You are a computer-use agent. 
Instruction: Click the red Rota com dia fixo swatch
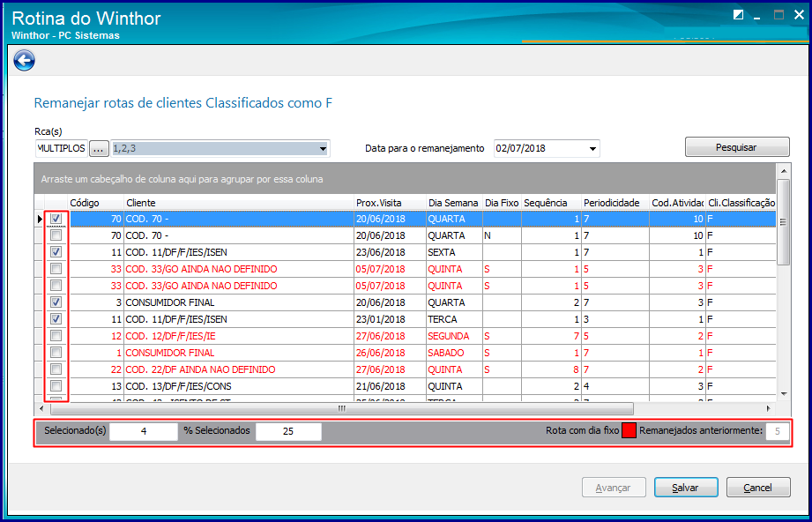pos(629,431)
